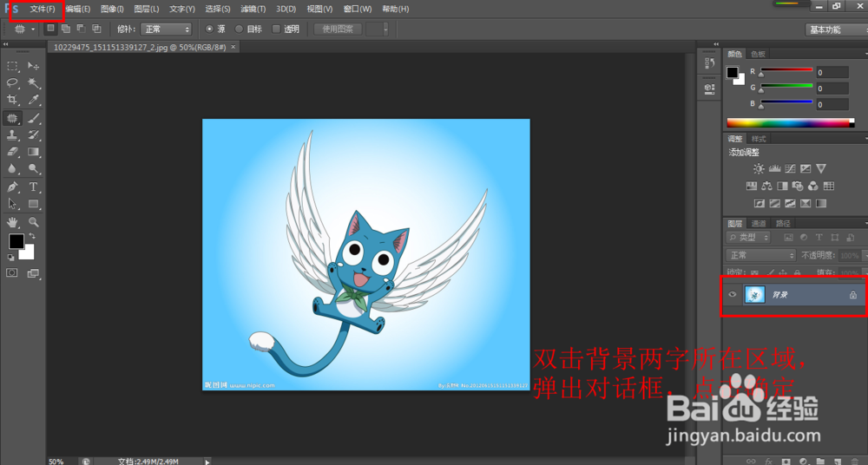
Task: Select the Patch tool in the toolbox
Action: click(12, 118)
